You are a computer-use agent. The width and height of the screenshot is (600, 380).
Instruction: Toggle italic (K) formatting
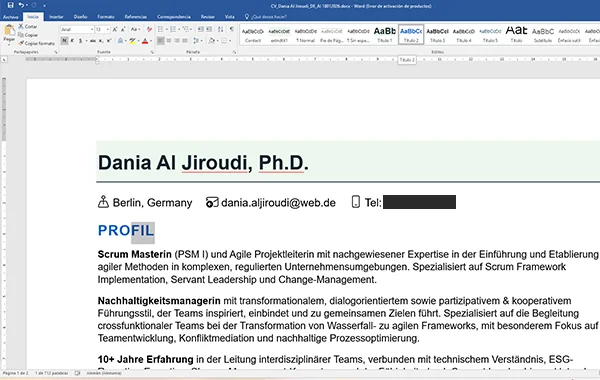72,41
